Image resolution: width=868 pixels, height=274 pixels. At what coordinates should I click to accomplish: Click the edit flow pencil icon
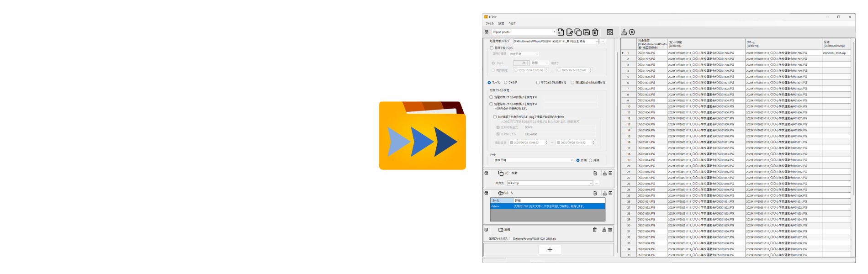click(570, 32)
